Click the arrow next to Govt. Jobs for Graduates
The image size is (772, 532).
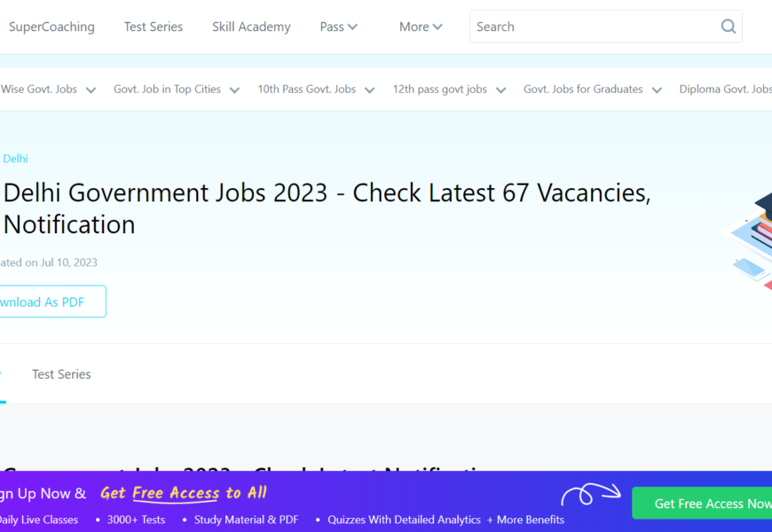point(657,90)
